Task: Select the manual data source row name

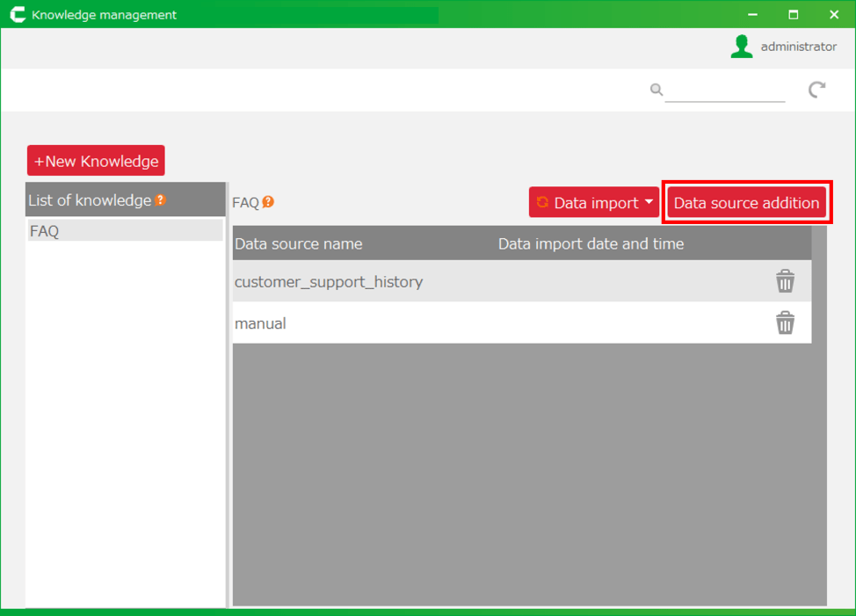Action: pos(260,323)
